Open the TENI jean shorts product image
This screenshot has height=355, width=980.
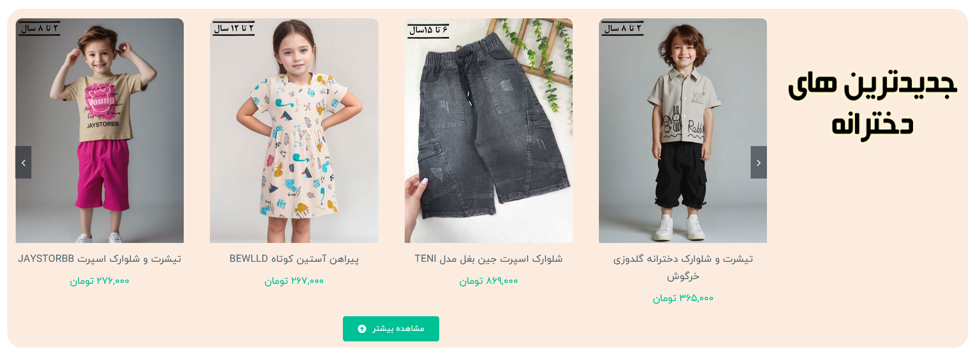pyautogui.click(x=488, y=130)
